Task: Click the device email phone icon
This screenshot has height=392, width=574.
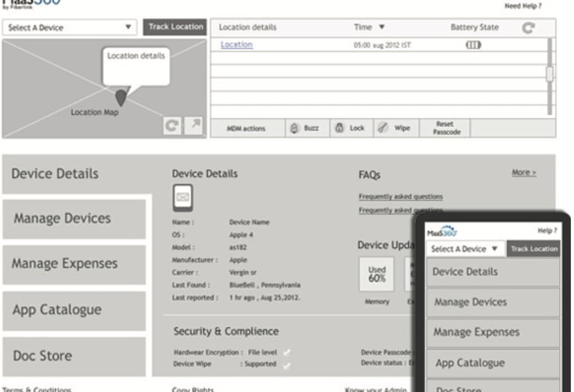Action: pyautogui.click(x=182, y=198)
